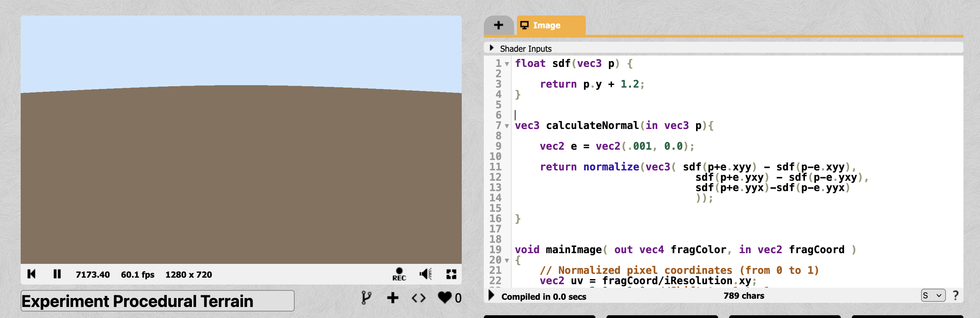Like the shader with the heart icon

pos(445,297)
